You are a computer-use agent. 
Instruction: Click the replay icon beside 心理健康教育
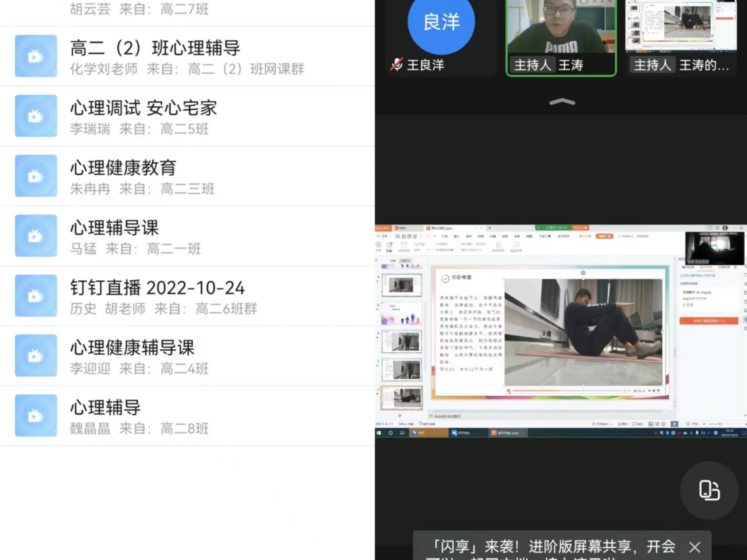pos(35,175)
